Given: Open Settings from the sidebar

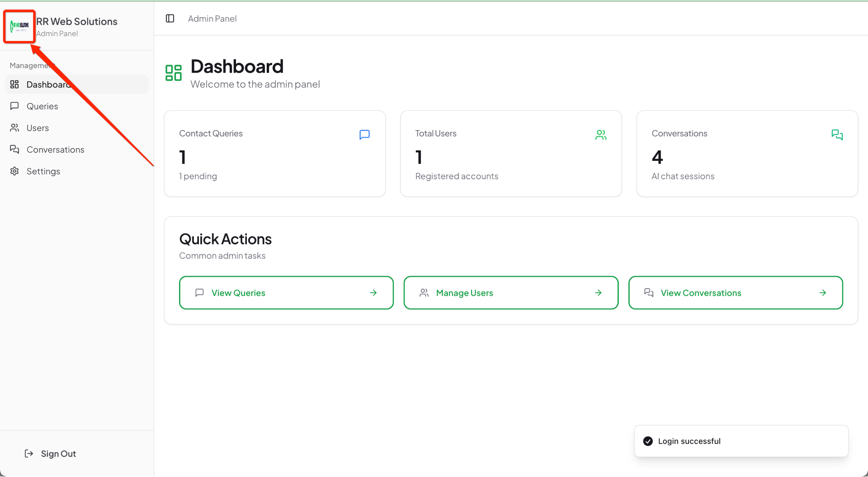Looking at the screenshot, I should [x=43, y=171].
